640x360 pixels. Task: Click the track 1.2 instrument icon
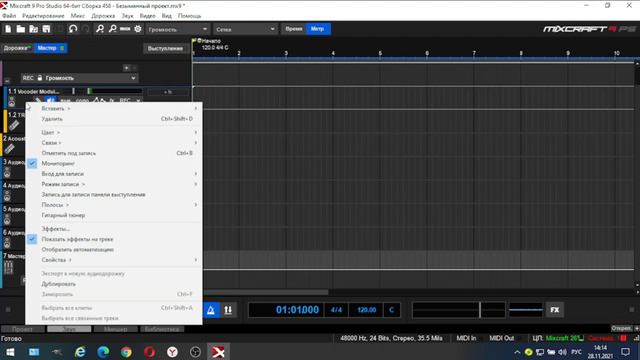click(x=13, y=126)
